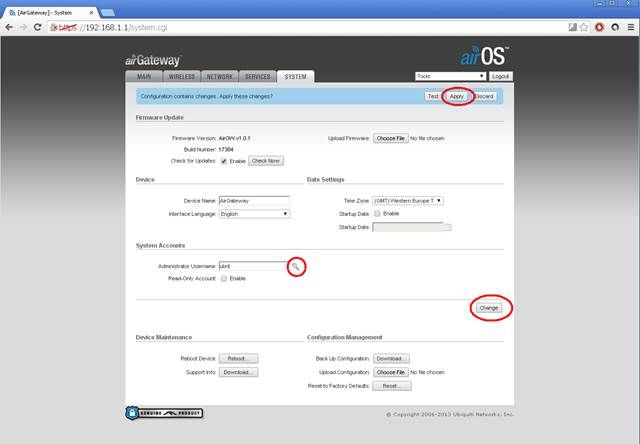The width and height of the screenshot is (640, 444).
Task: Open a new browser tab
Action: click(x=107, y=13)
